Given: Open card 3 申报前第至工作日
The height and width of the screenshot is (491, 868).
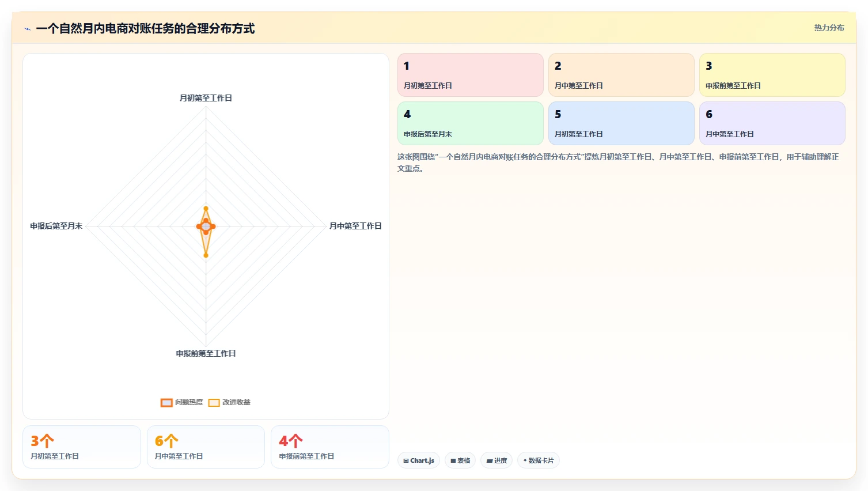Looking at the screenshot, I should (772, 75).
